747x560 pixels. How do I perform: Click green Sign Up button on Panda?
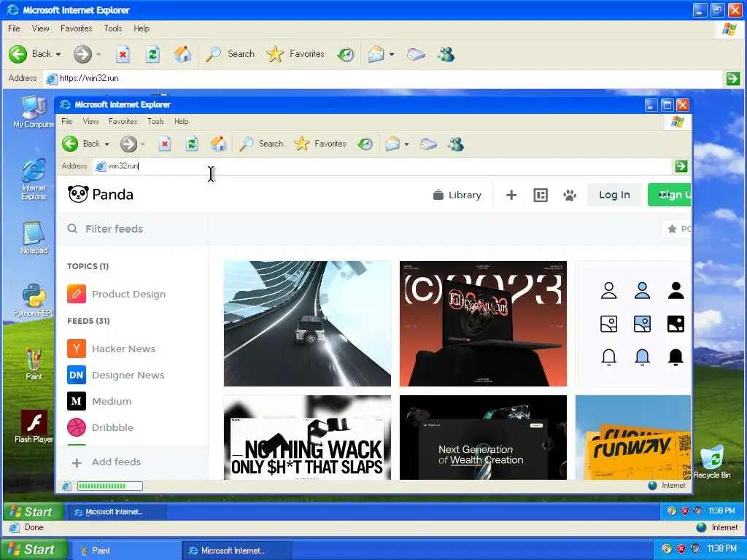point(670,195)
